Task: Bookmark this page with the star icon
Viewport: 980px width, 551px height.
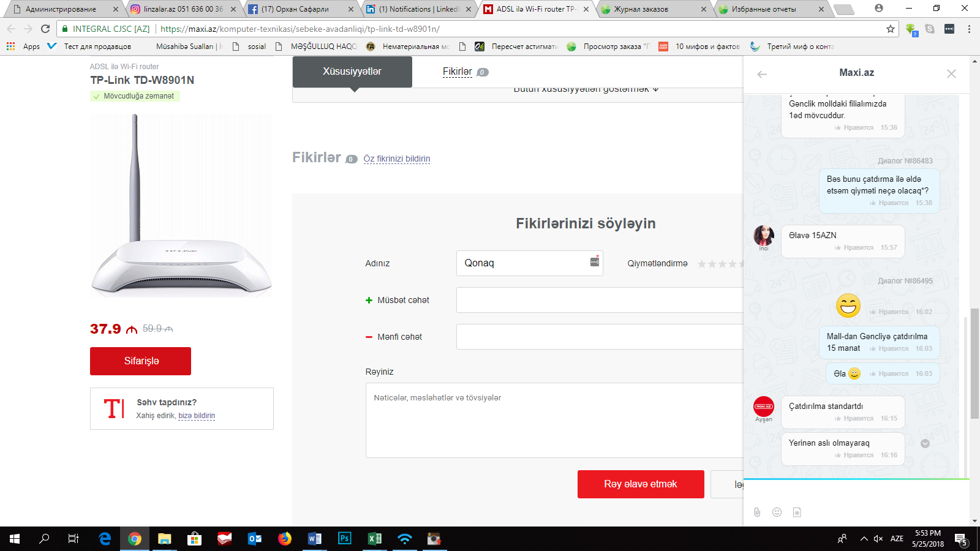Action: pyautogui.click(x=891, y=29)
